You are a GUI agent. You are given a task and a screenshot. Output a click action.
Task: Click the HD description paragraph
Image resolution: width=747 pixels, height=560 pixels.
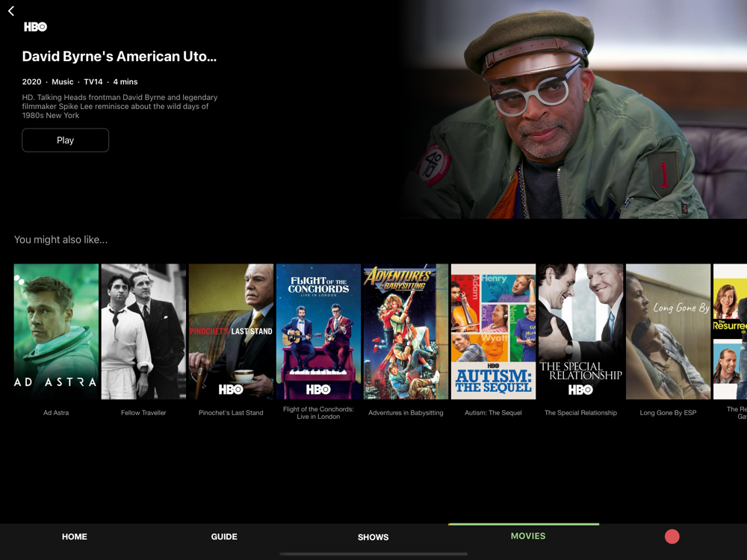(x=120, y=106)
